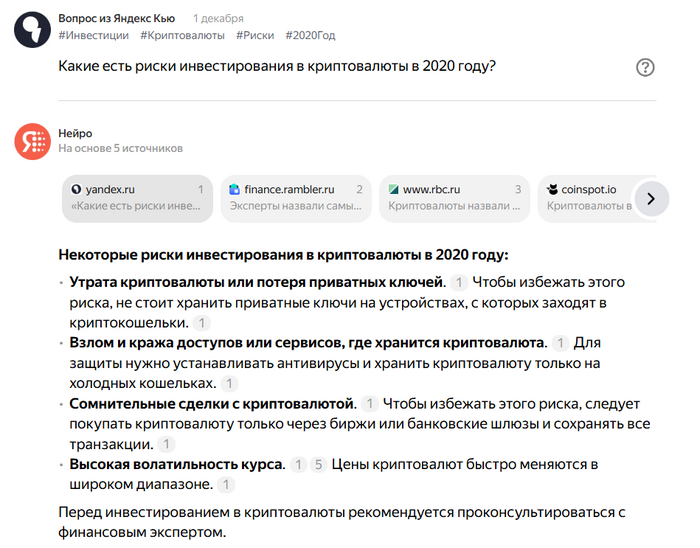
Task: Click the #Риски hashtag
Action: click(255, 35)
